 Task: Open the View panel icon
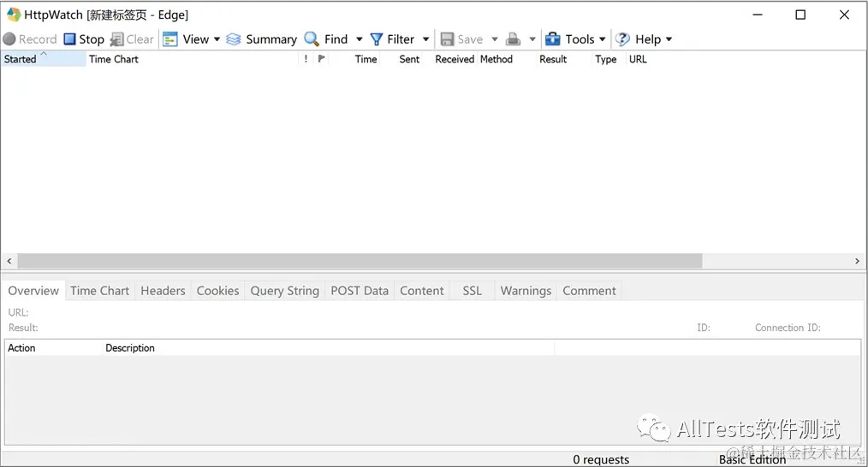coord(170,39)
